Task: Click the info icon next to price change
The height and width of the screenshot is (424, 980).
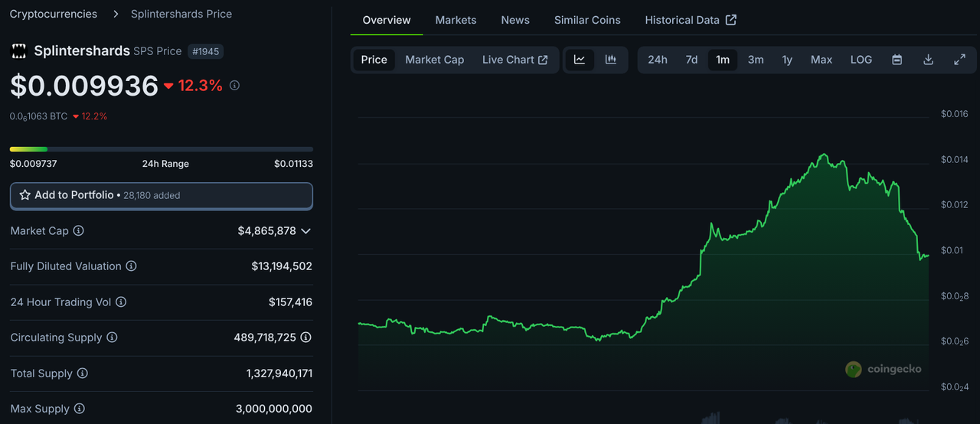Action: click(x=234, y=86)
